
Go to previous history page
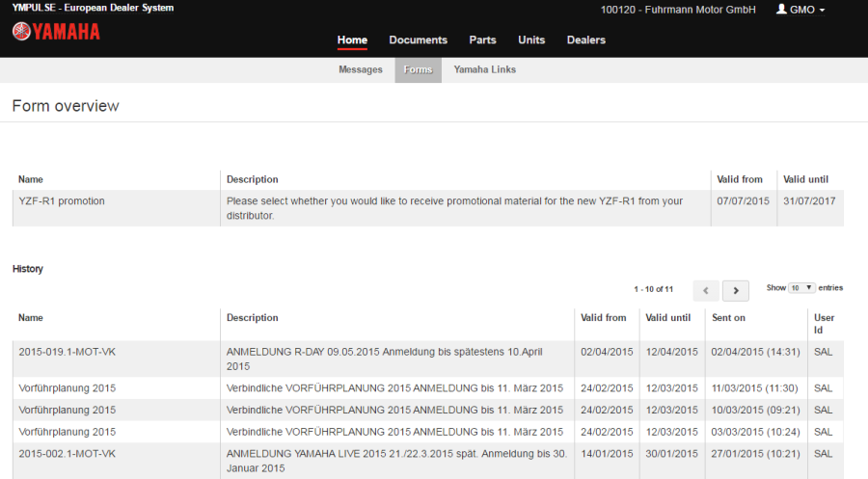706,290
